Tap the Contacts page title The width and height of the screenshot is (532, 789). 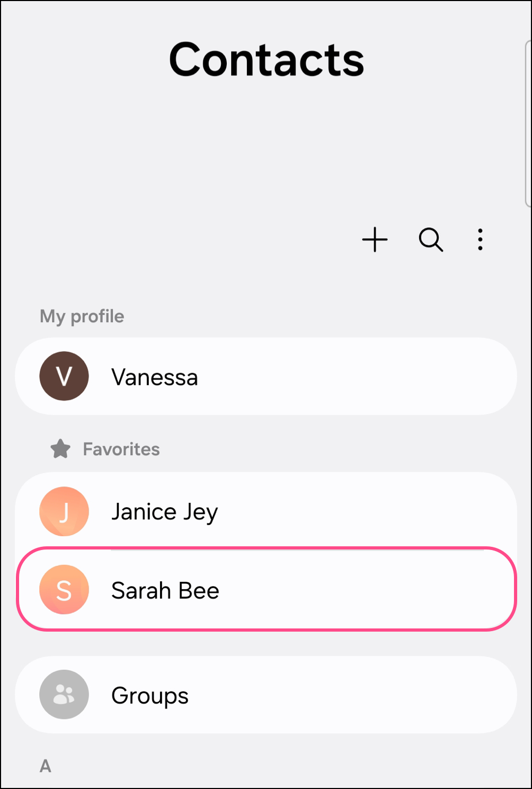267,60
